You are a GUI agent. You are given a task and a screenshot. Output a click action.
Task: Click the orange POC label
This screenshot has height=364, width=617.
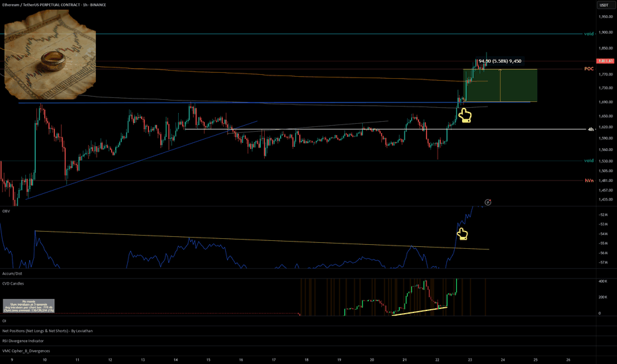pyautogui.click(x=589, y=69)
